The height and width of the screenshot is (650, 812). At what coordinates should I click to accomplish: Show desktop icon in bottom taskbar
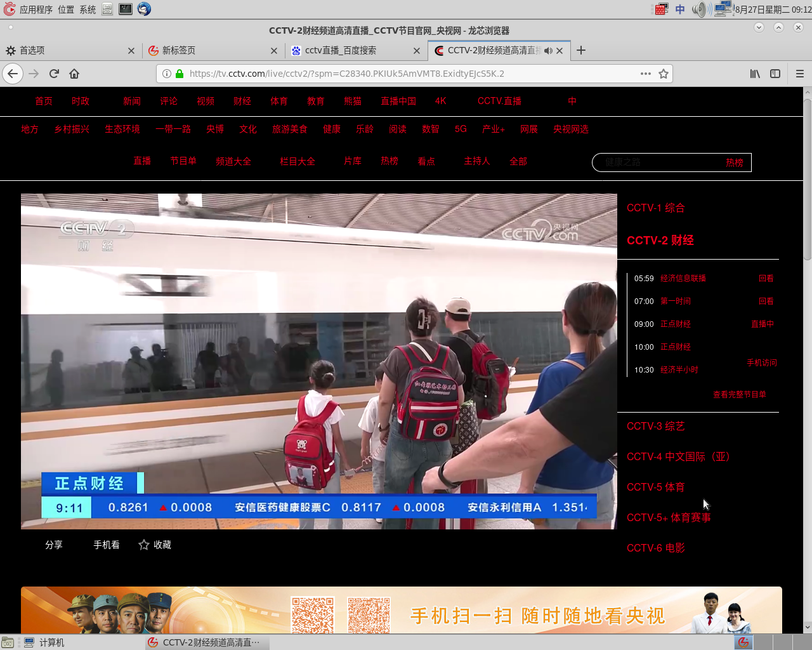point(8,642)
